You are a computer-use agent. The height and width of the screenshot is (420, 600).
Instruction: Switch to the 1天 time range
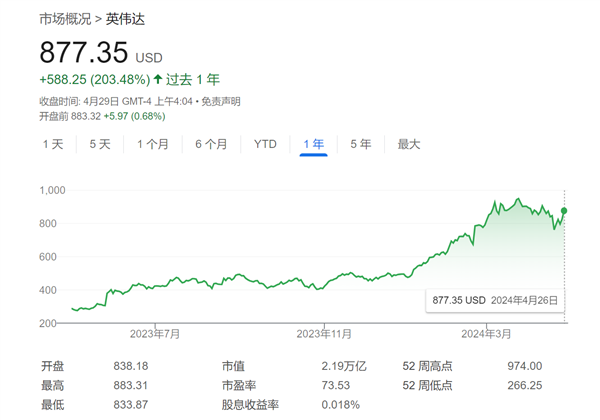coord(53,144)
